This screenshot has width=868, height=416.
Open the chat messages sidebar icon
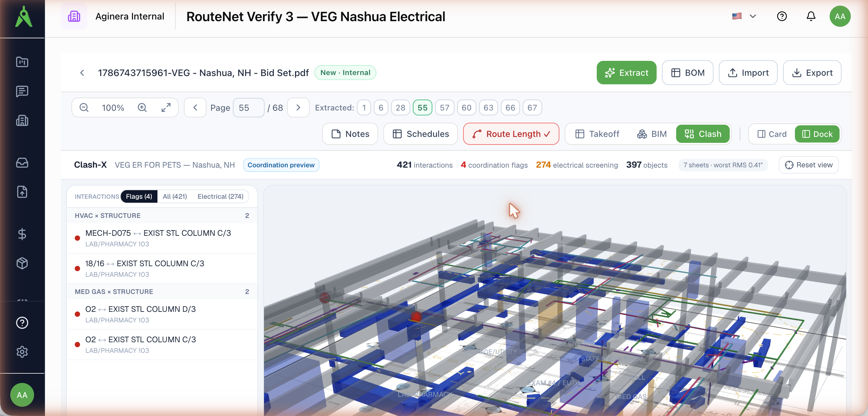(x=22, y=91)
